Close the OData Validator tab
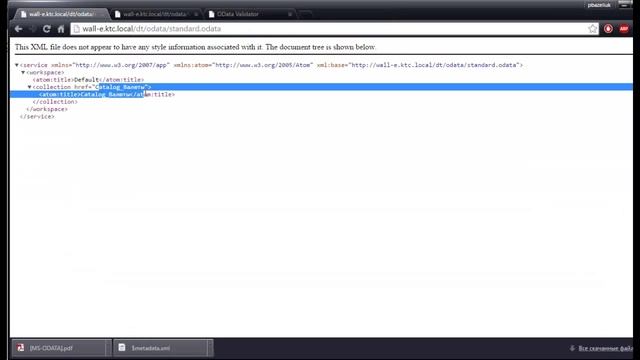The width and height of the screenshot is (640, 360). (x=290, y=14)
